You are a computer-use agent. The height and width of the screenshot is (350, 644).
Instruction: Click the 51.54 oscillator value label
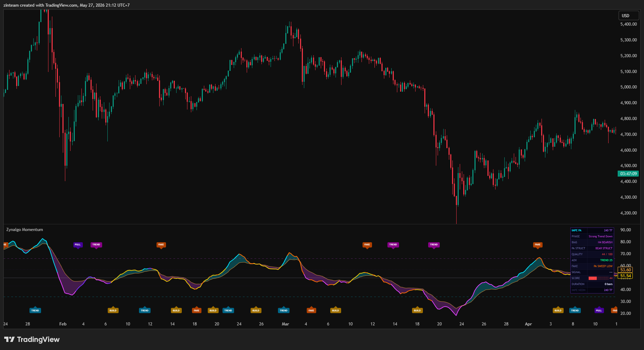[625, 276]
